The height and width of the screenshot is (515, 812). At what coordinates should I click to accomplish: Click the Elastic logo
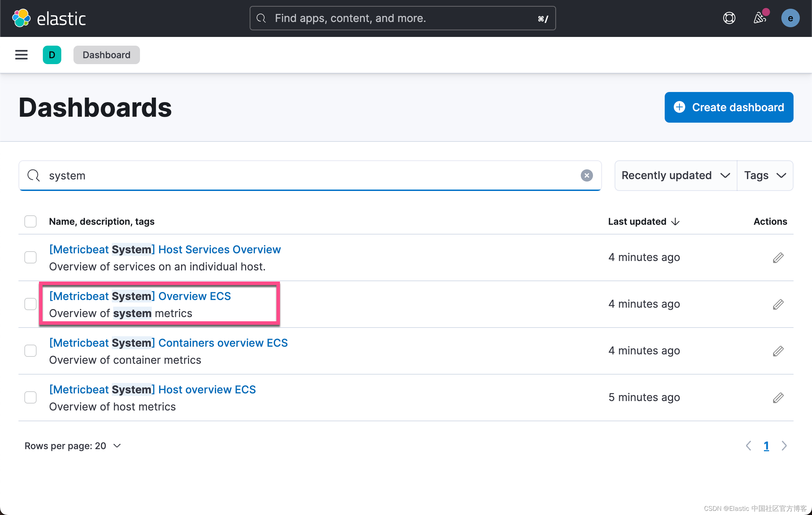point(49,18)
